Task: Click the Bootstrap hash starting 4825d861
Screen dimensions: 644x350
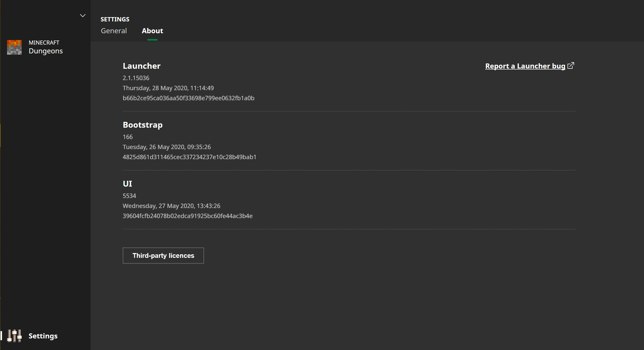Action: click(x=189, y=157)
